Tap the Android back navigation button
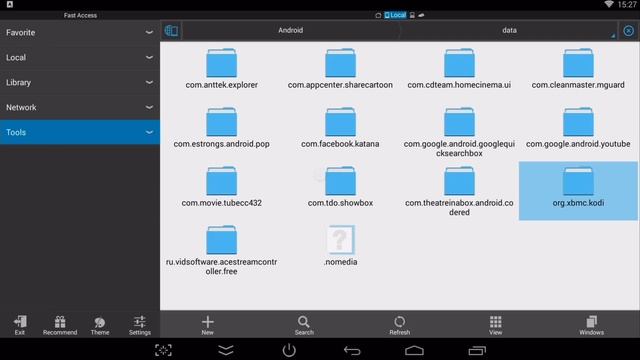The height and width of the screenshot is (360, 640). click(x=352, y=350)
